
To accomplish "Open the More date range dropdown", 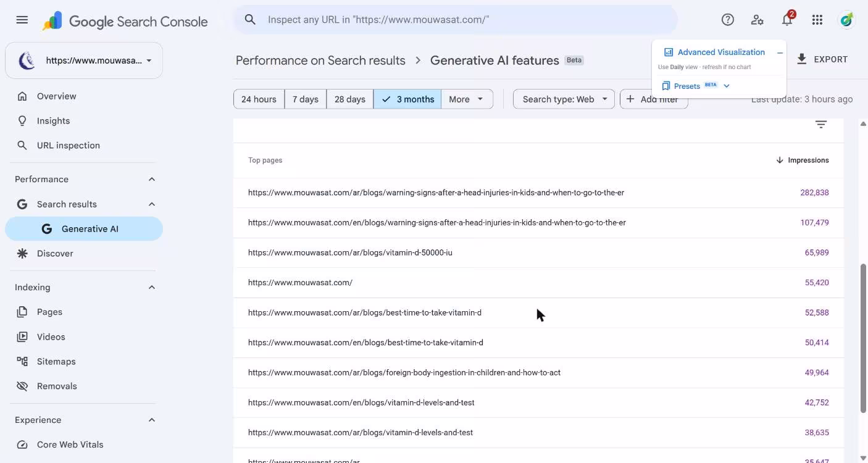I will tap(467, 99).
